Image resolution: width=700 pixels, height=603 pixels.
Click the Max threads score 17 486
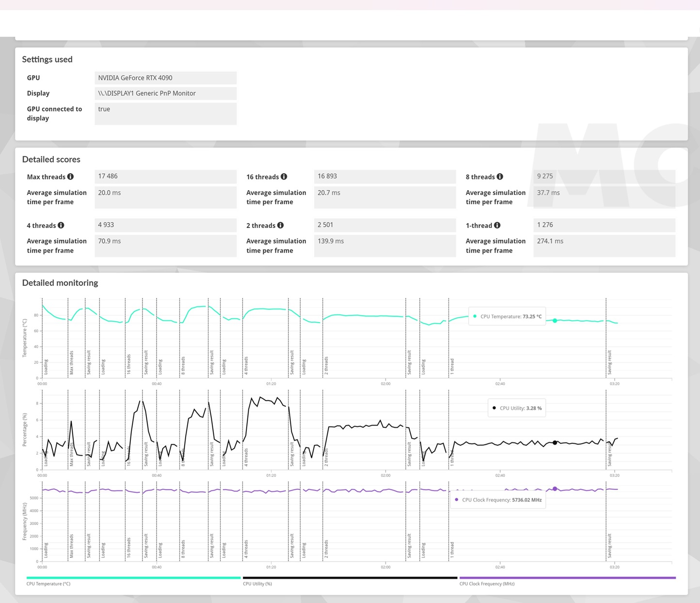(165, 177)
